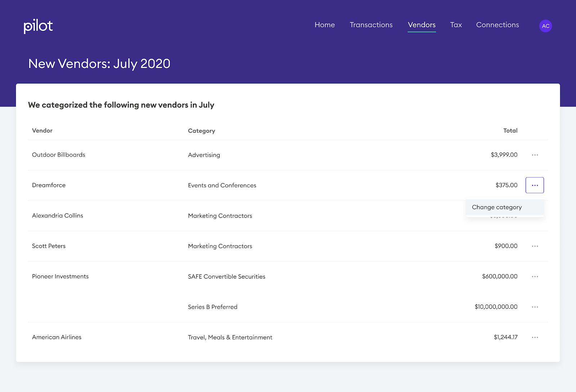Open the pilot logo homepage
Image resolution: width=576 pixels, height=392 pixels.
point(38,26)
